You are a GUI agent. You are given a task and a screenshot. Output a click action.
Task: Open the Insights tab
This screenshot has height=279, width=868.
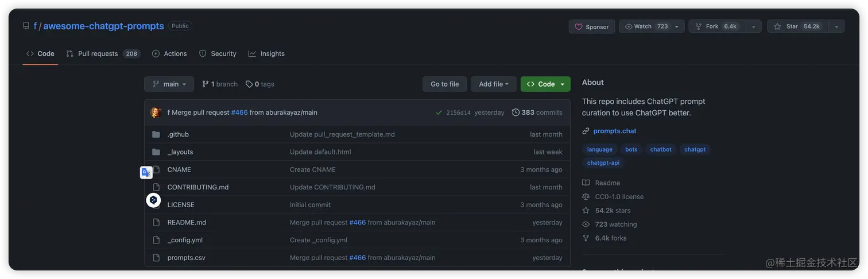[x=266, y=53]
